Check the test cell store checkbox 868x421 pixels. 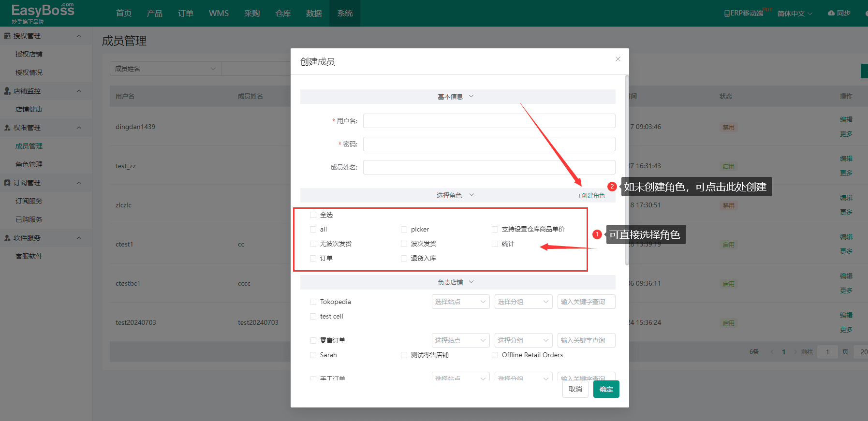click(x=313, y=317)
